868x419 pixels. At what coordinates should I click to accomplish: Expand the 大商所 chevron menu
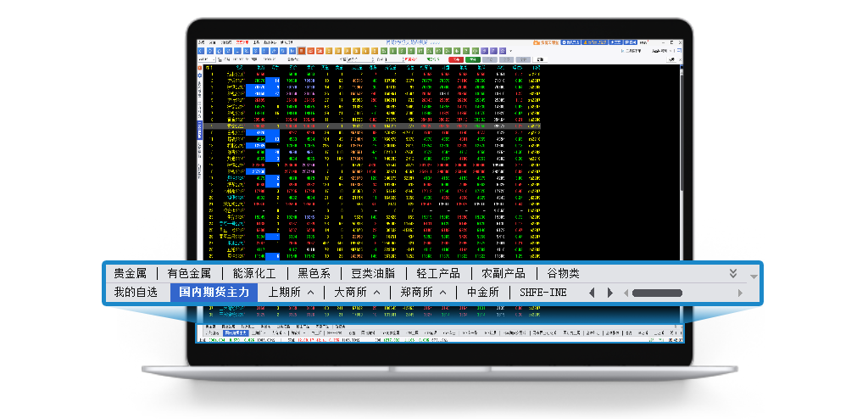(x=377, y=293)
